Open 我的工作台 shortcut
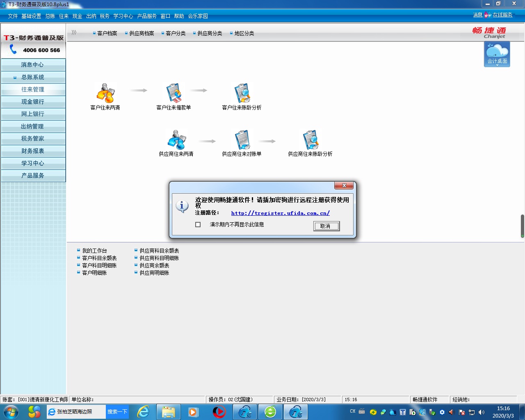 (94, 251)
